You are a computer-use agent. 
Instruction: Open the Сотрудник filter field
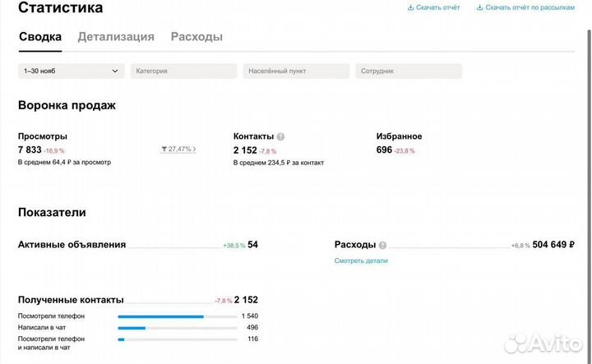(x=408, y=71)
